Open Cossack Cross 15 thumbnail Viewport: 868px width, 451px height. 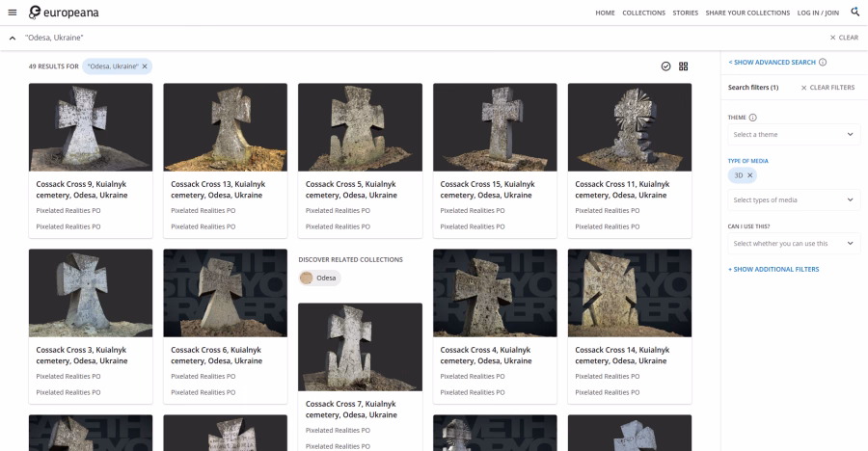pos(495,127)
